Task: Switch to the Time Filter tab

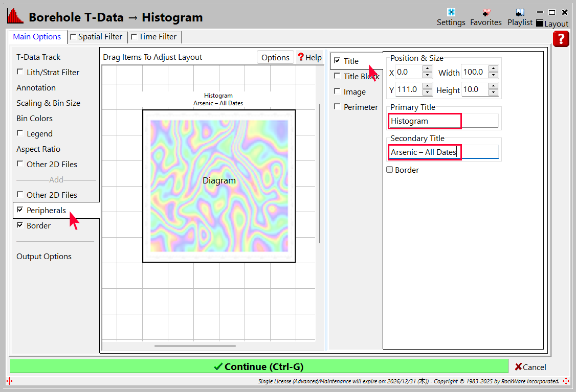Action: (153, 37)
